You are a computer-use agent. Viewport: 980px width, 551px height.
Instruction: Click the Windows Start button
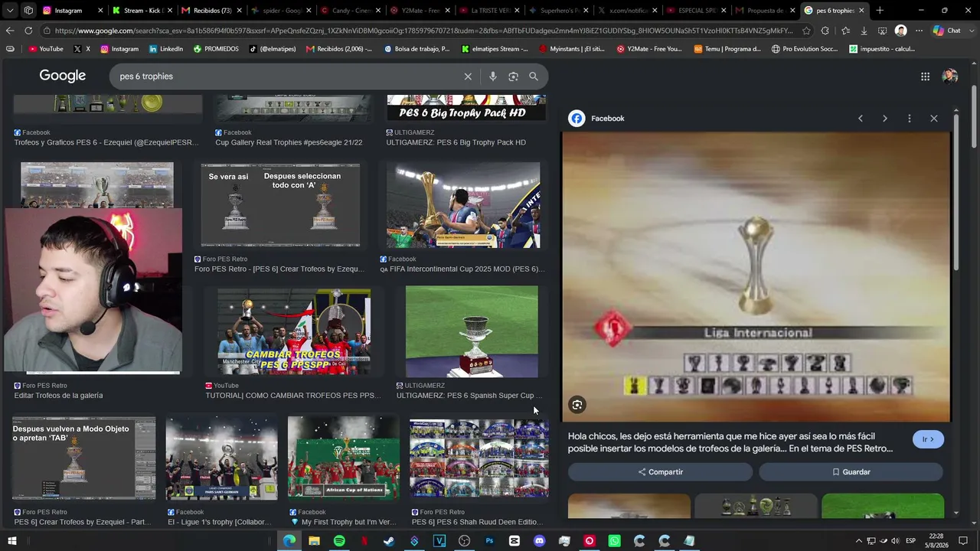(11, 541)
